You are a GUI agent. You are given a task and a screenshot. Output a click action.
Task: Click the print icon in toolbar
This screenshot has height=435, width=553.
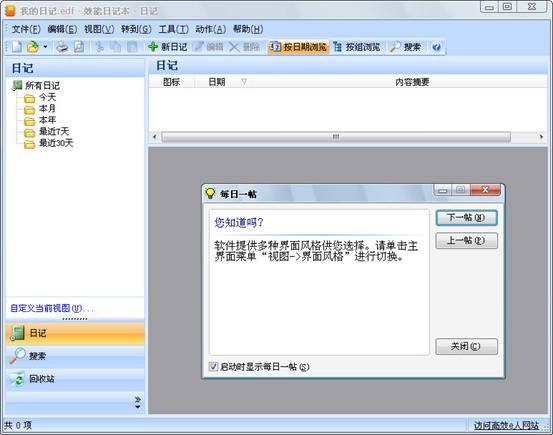tap(62, 47)
